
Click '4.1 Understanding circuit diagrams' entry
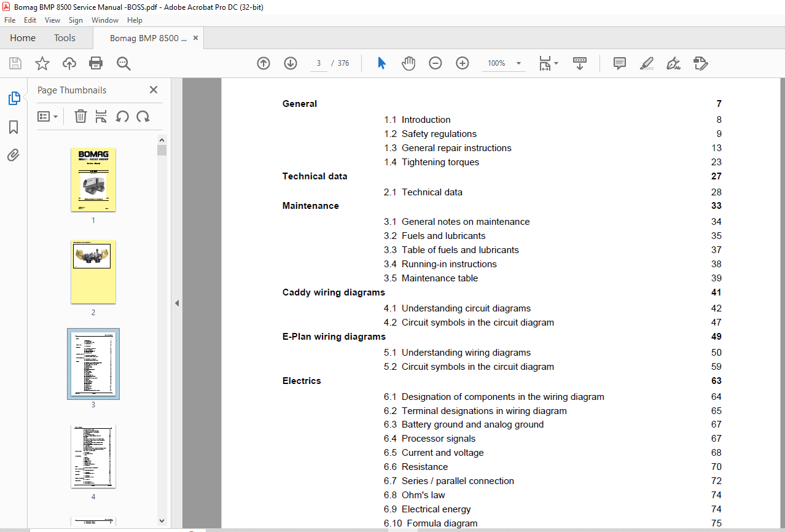pyautogui.click(x=457, y=308)
